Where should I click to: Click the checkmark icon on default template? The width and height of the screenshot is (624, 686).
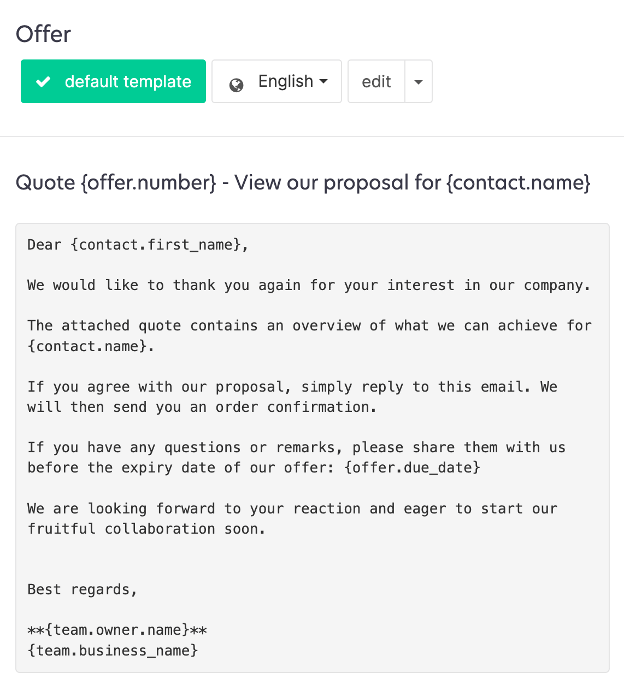pos(43,82)
